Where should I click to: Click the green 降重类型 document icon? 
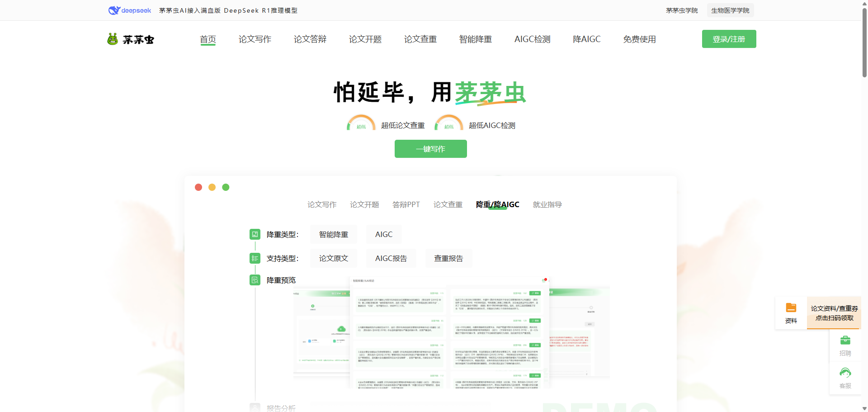pyautogui.click(x=255, y=234)
